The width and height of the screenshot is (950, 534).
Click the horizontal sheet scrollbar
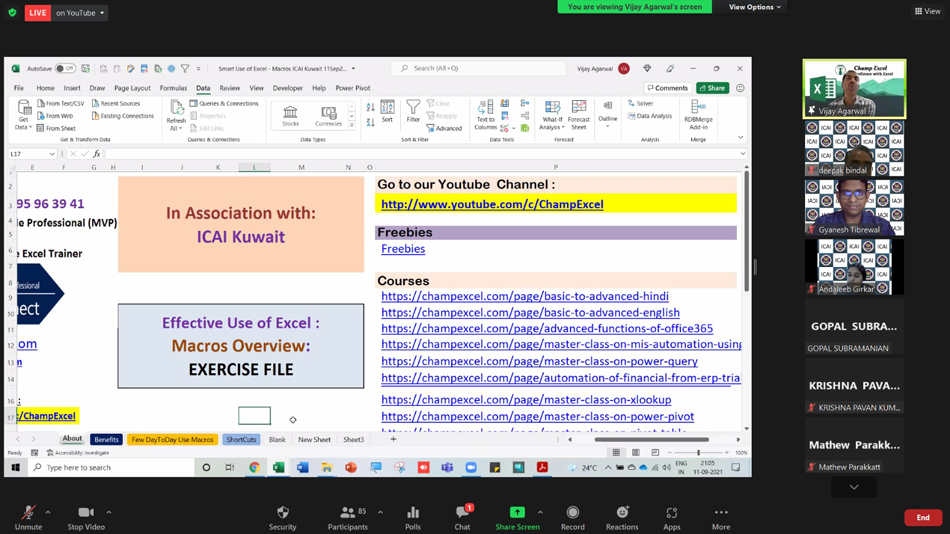click(651, 439)
